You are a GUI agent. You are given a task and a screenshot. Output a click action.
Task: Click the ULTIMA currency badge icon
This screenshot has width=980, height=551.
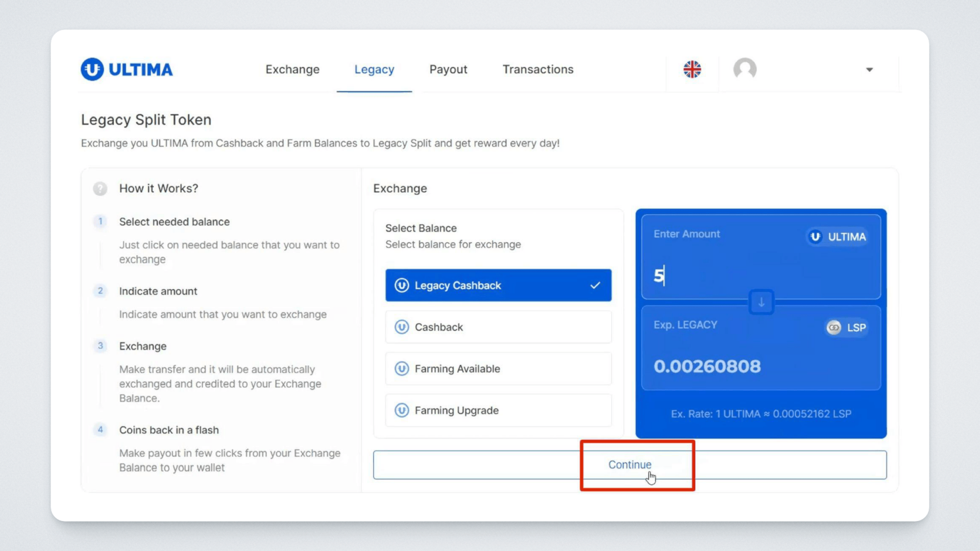[816, 237]
